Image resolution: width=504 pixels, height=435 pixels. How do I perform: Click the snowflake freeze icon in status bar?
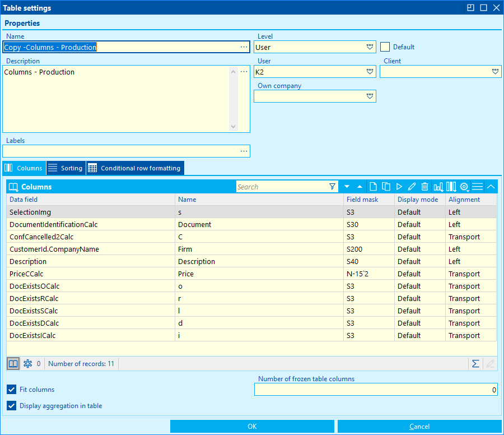coord(27,364)
